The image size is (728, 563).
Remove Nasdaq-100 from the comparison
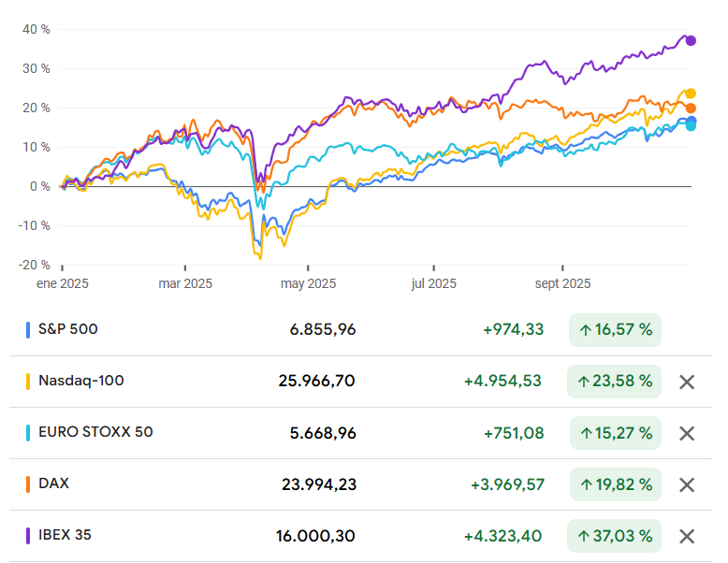tap(687, 382)
